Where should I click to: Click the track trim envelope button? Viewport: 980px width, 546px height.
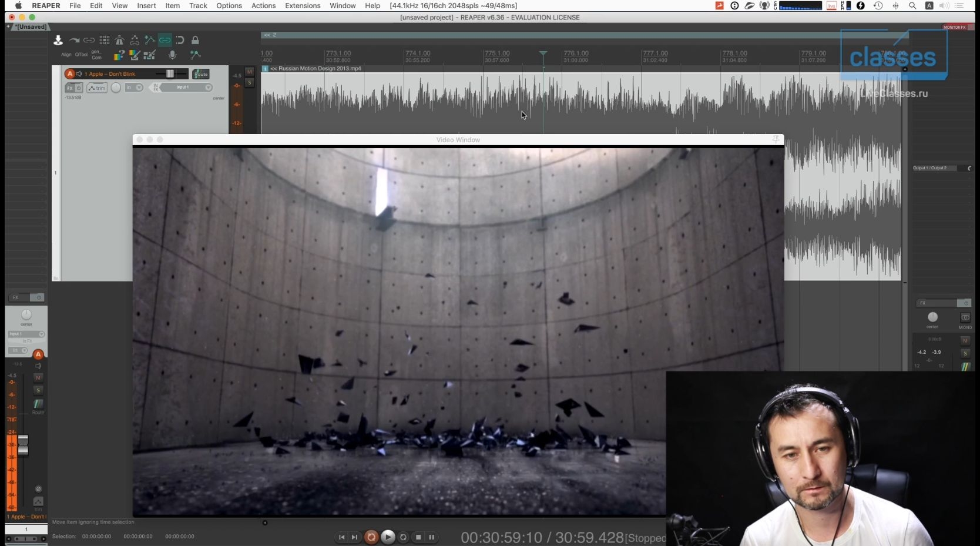click(x=97, y=88)
